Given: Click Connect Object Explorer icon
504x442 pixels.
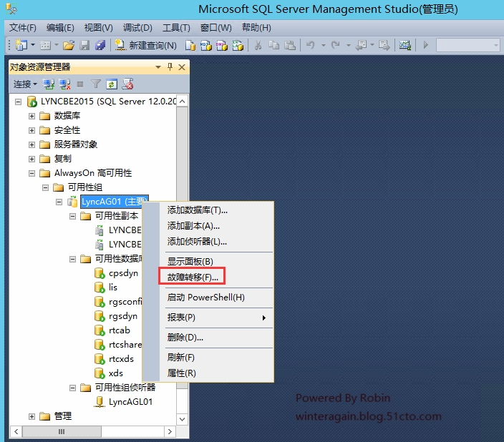Looking at the screenshot, I should pos(49,84).
